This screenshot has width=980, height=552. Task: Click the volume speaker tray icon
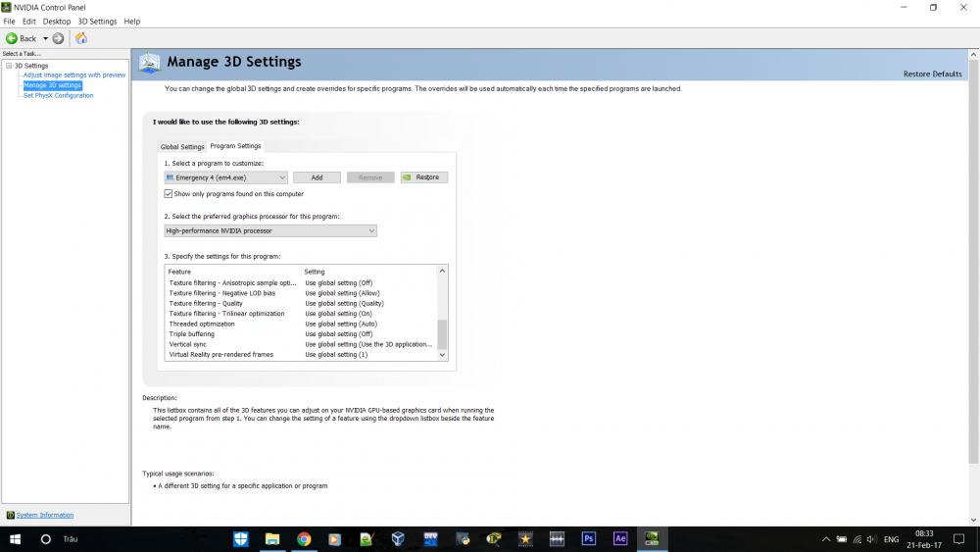(x=871, y=539)
